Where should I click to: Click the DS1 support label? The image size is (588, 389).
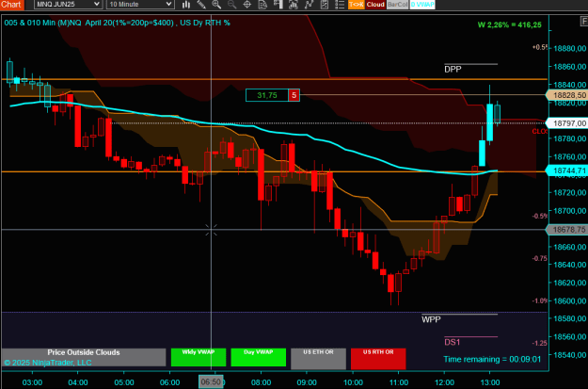[x=453, y=342]
